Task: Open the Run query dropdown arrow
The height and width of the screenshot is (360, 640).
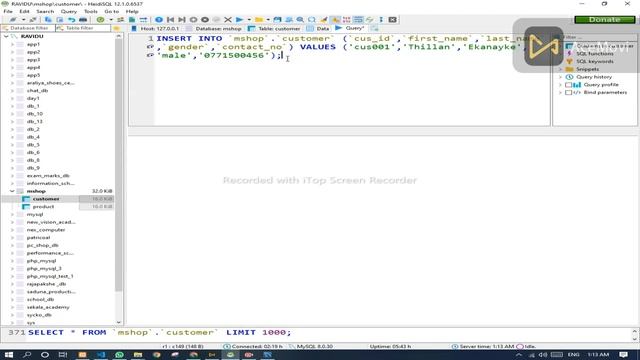Action: pos(249,20)
